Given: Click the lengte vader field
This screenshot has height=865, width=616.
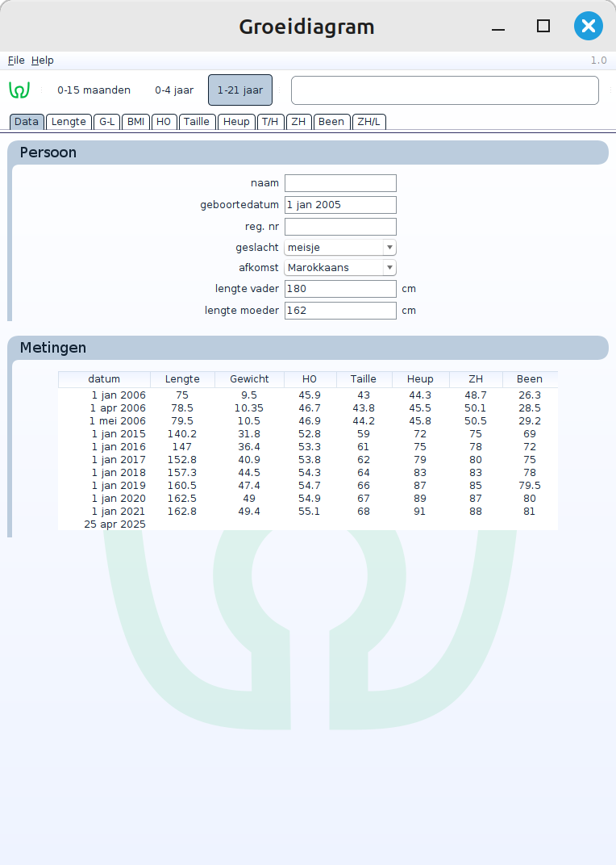Looking at the screenshot, I should (340, 289).
